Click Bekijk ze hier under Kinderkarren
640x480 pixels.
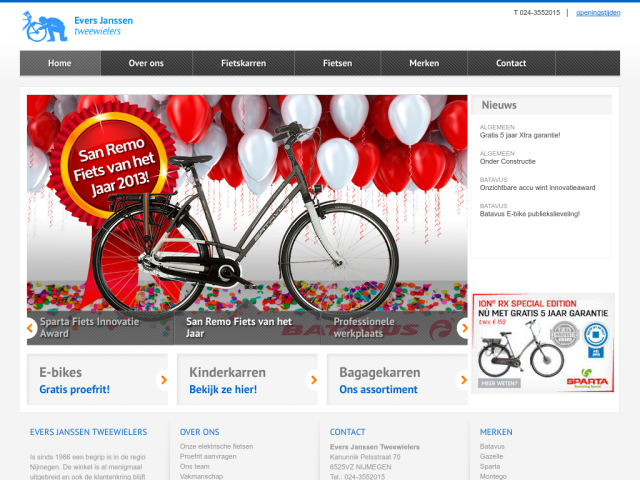tap(223, 389)
